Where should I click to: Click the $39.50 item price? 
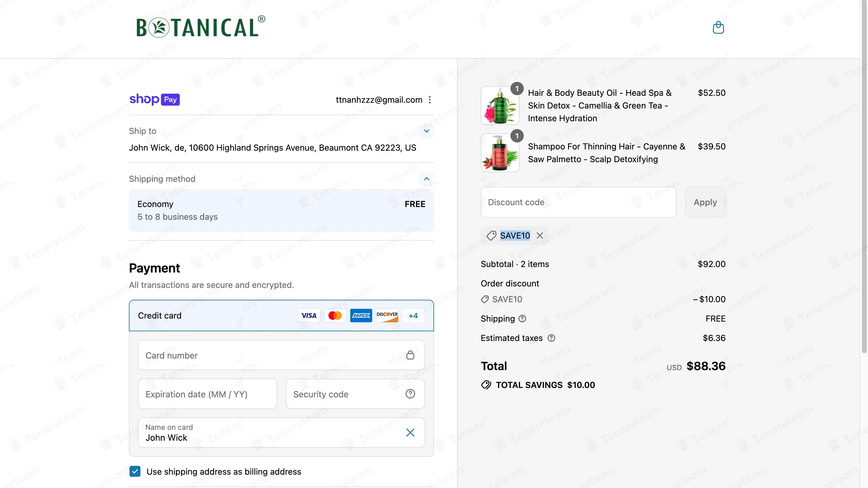pyautogui.click(x=712, y=146)
